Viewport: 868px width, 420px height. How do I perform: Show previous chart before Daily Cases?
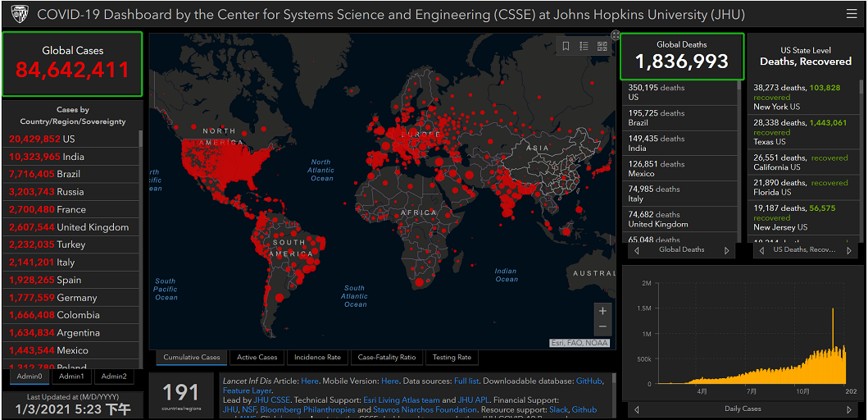pyautogui.click(x=637, y=409)
